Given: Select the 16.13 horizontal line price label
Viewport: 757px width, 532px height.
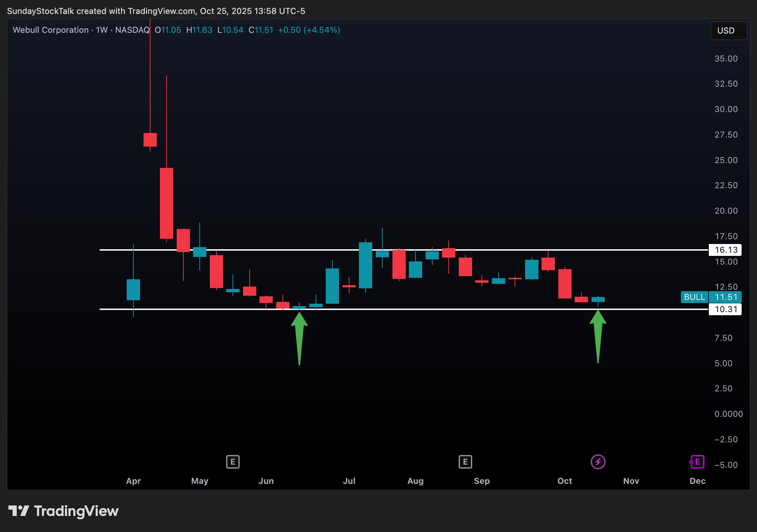Looking at the screenshot, I should (x=726, y=250).
